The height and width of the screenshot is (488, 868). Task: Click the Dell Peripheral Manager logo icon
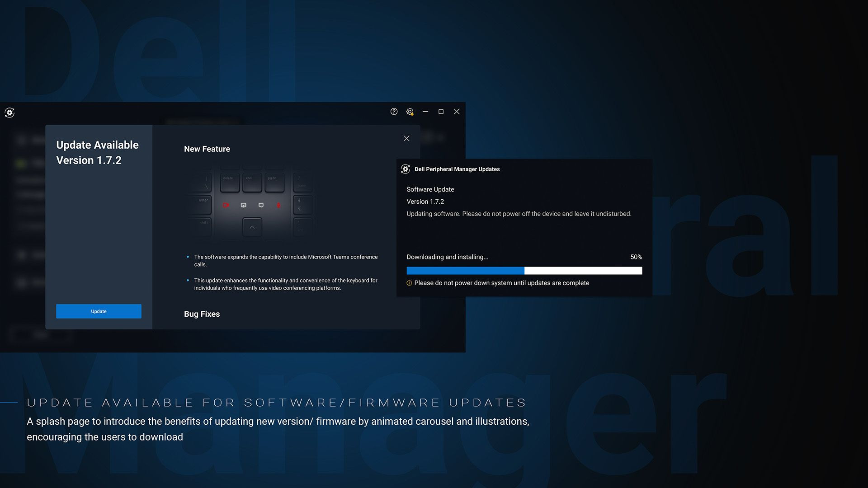[x=9, y=113]
